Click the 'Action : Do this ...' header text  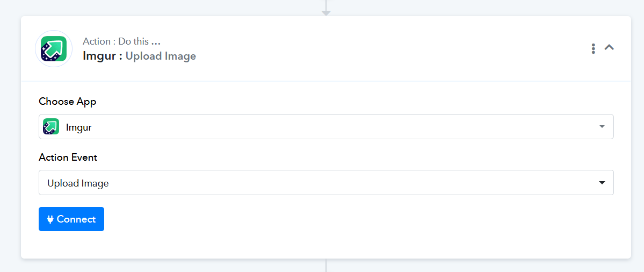click(121, 41)
